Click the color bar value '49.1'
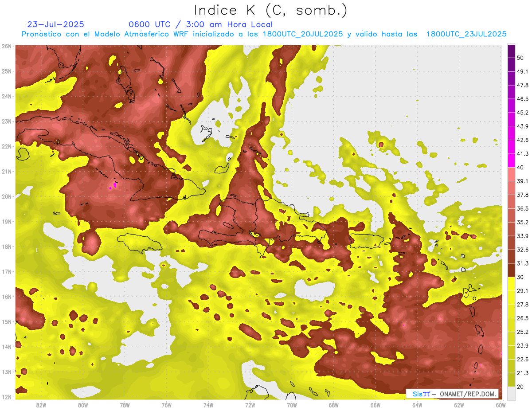The image size is (532, 411). click(x=523, y=72)
